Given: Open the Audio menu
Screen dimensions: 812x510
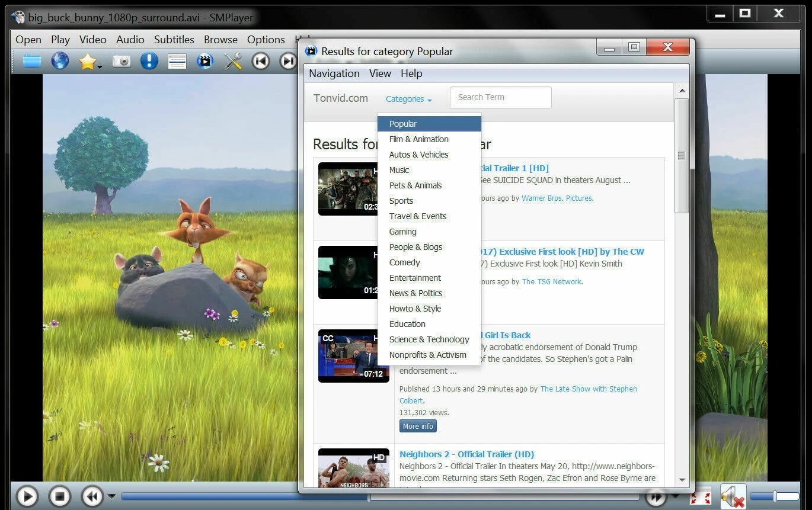Looking at the screenshot, I should (130, 40).
